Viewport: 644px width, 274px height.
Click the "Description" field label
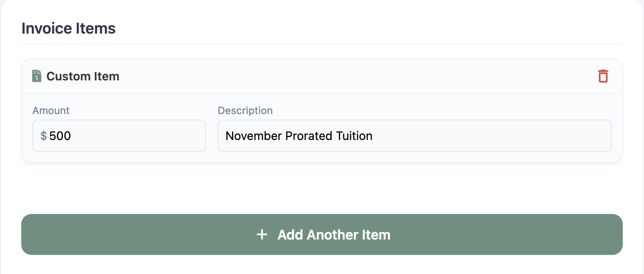[x=245, y=111]
